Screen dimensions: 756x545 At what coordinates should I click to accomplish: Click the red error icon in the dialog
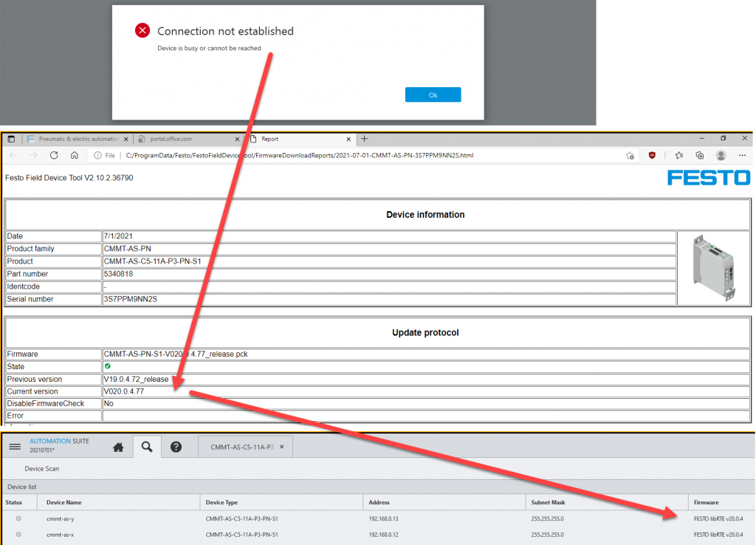point(142,30)
